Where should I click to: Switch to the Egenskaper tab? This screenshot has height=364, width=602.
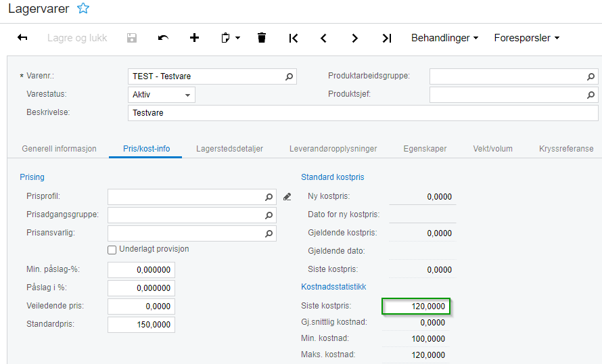point(425,149)
